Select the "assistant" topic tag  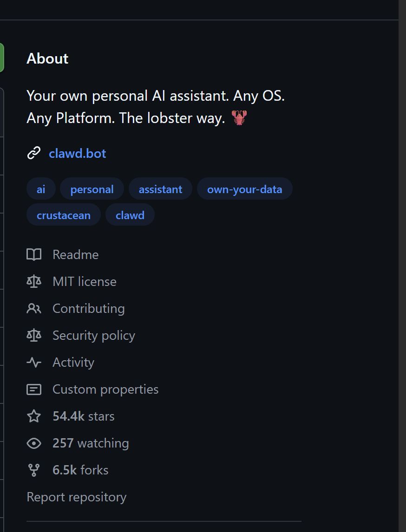160,189
